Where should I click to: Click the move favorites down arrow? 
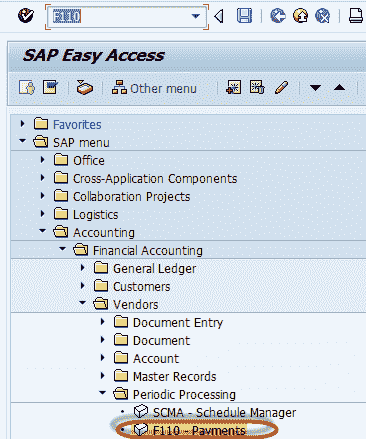[x=315, y=88]
